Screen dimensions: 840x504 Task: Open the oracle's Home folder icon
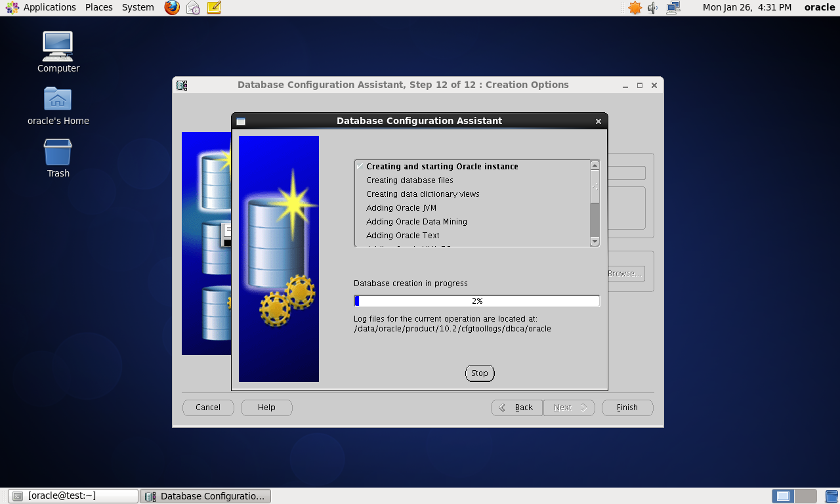58,106
